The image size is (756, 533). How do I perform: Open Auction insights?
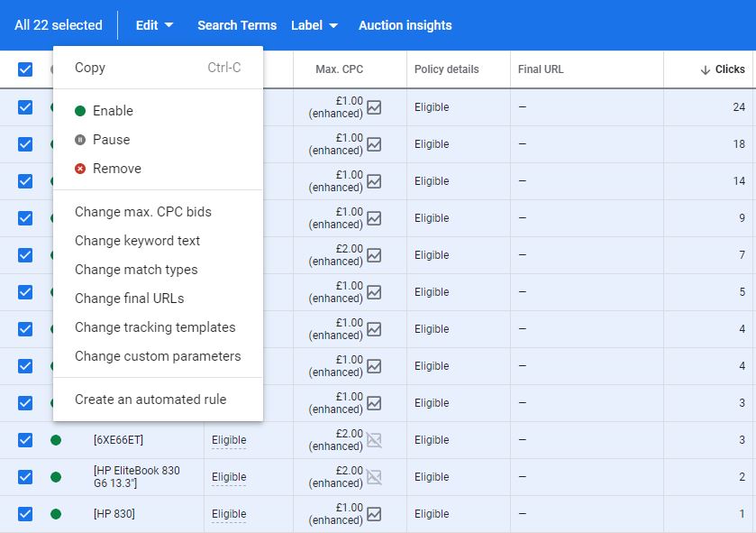point(405,25)
